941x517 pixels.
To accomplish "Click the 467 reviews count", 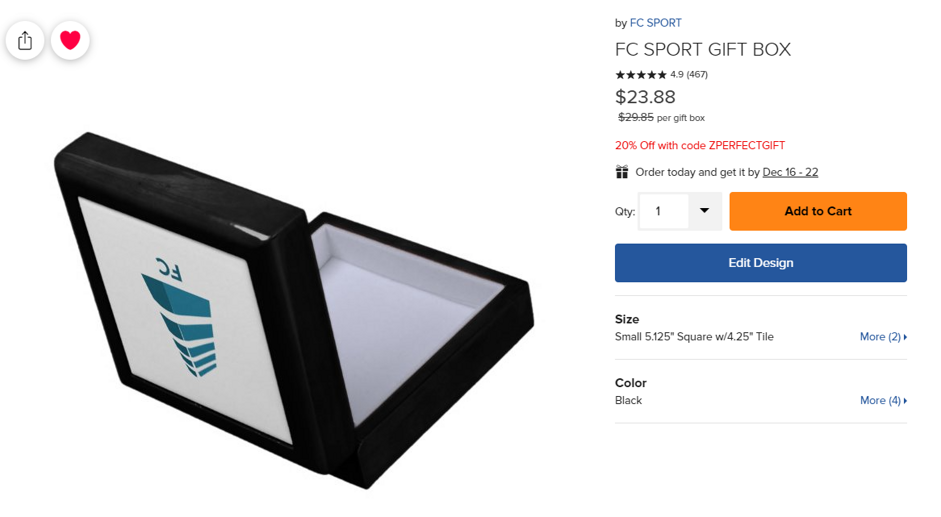I will coord(697,74).
